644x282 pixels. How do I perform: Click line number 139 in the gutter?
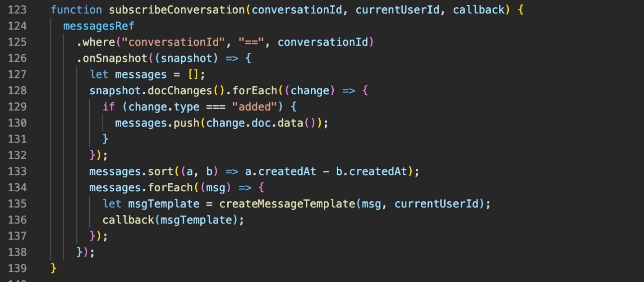coord(17,268)
